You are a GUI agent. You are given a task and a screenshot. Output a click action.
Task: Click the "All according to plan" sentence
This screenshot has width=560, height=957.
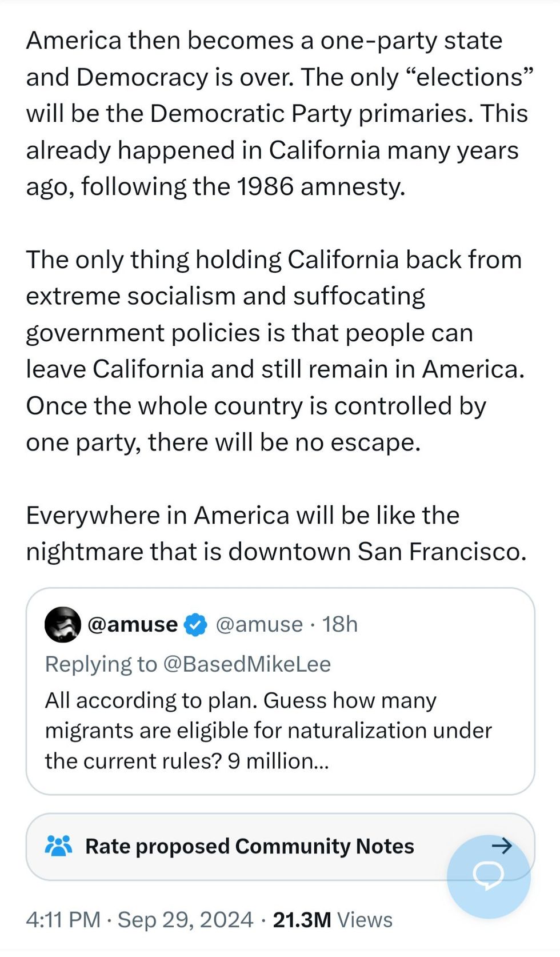[151, 700]
